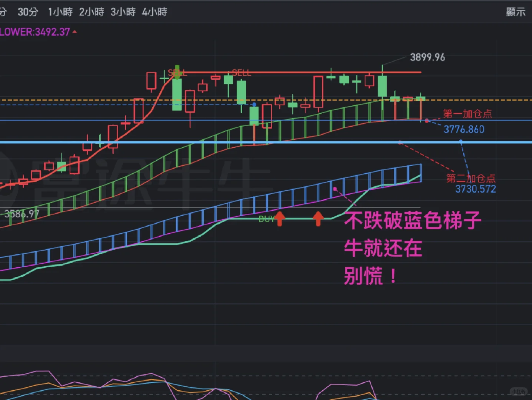
Task: Switch to the 4小時 timeframe
Action: click(x=155, y=12)
